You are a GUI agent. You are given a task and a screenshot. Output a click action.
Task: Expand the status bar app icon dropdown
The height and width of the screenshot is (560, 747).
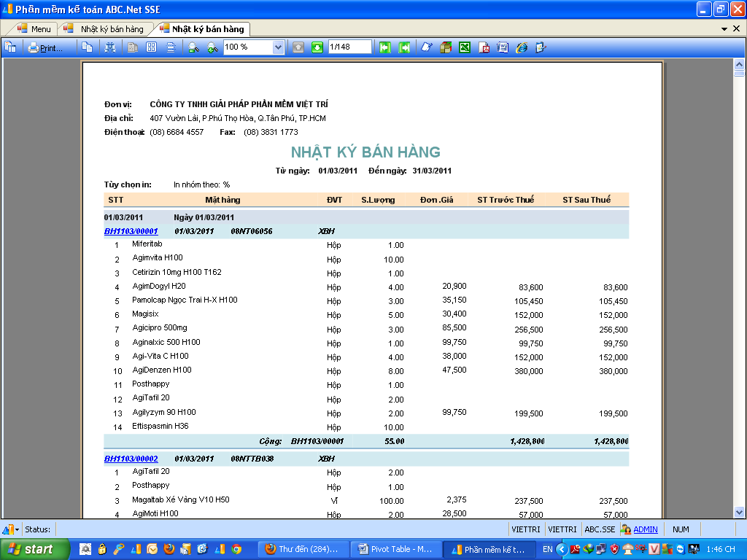point(16,529)
